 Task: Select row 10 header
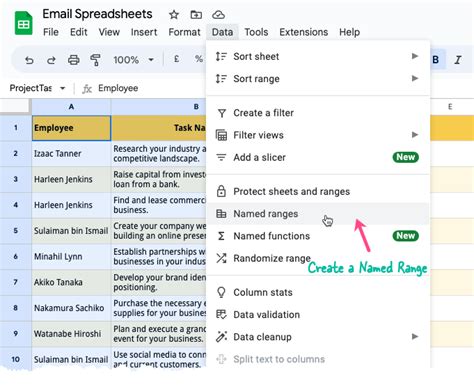pyautogui.click(x=16, y=359)
